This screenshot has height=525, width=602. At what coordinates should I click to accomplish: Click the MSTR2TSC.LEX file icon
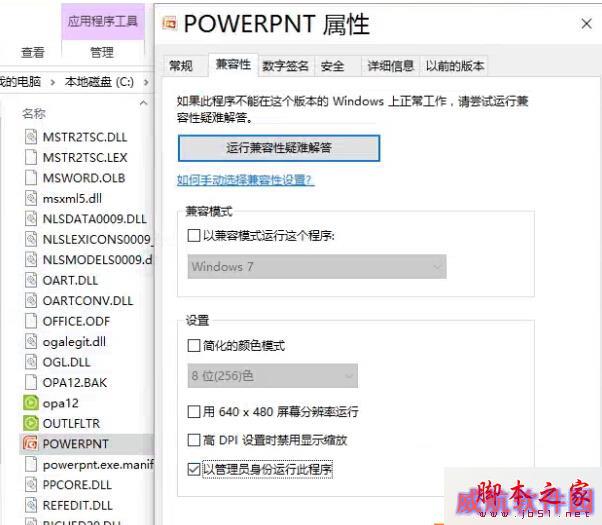31,157
